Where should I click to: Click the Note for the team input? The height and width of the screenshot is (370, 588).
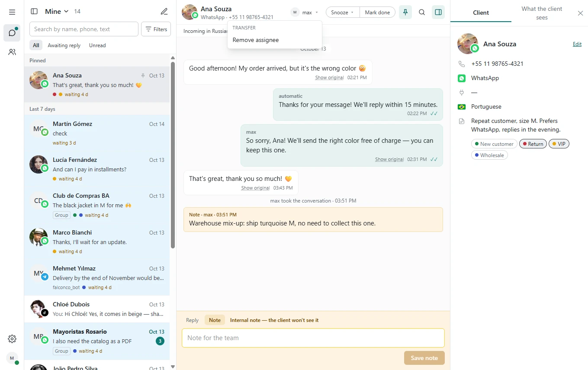pyautogui.click(x=313, y=338)
